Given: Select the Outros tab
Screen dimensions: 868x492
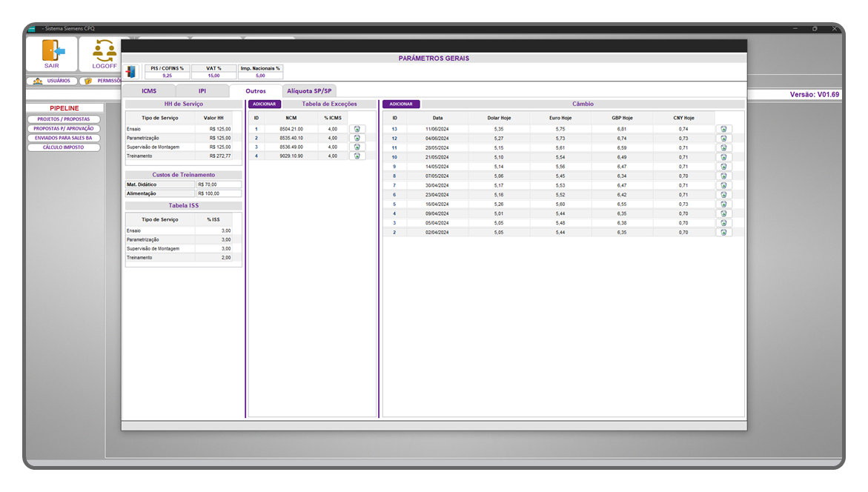Looking at the screenshot, I should click(x=256, y=90).
